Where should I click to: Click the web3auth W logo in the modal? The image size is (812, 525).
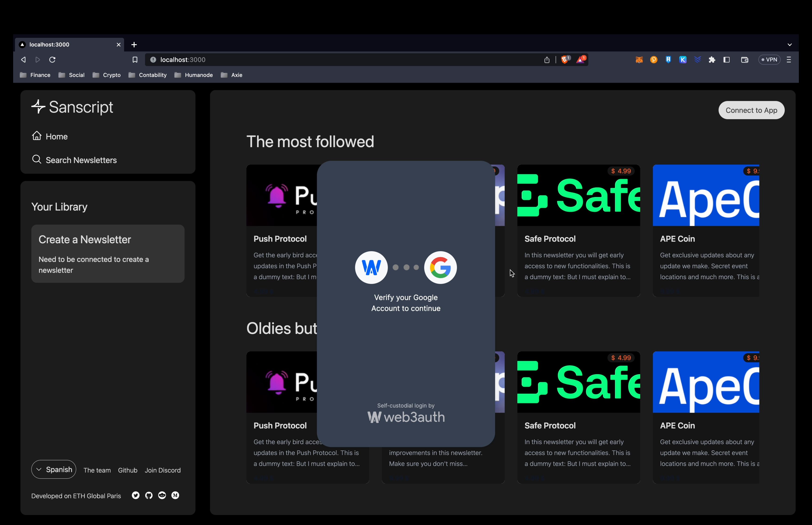371,268
